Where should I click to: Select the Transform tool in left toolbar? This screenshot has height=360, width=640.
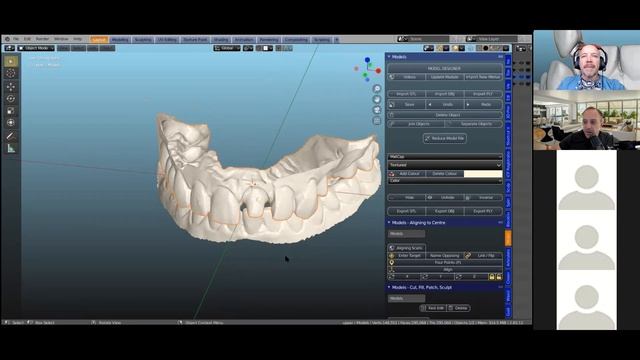click(x=11, y=123)
